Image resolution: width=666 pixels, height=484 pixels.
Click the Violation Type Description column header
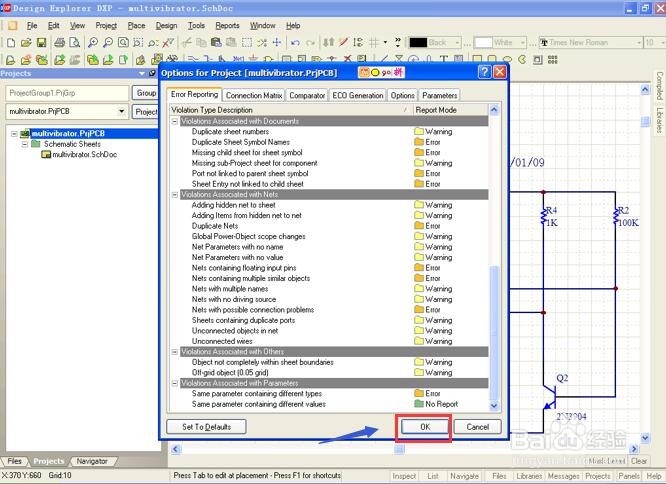[x=291, y=110]
